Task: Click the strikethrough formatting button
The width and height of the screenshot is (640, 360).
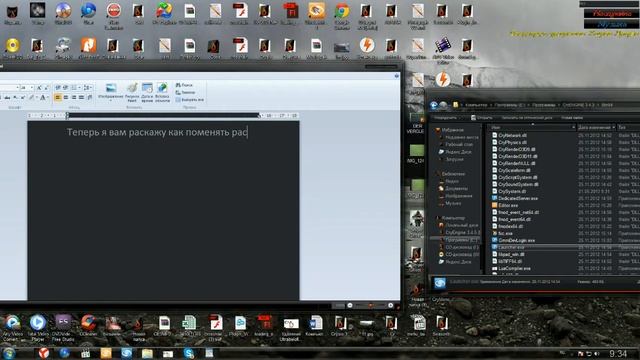Action: [7, 97]
